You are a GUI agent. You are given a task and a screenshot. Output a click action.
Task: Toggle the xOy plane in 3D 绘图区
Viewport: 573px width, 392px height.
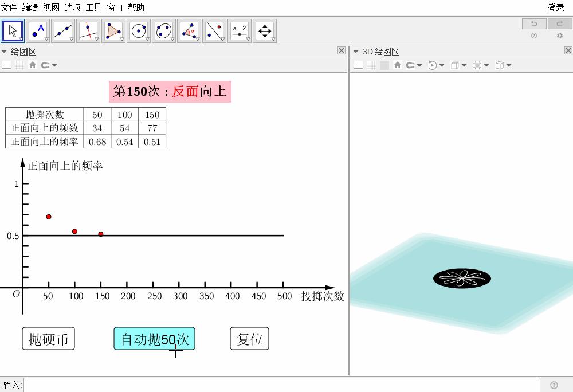coord(384,65)
